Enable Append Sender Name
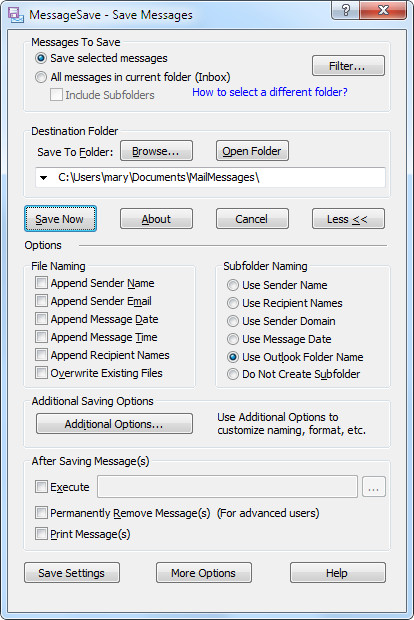 pos(41,283)
